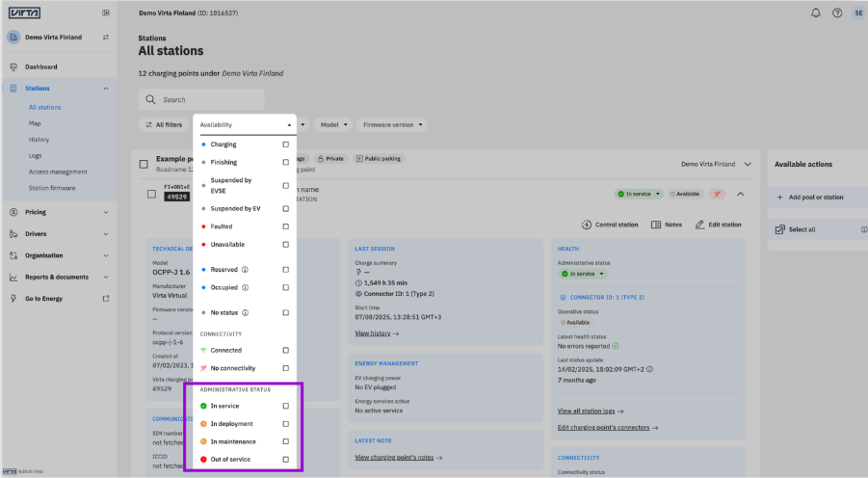Image resolution: width=868 pixels, height=478 pixels.
Task: Click info icon next to Occupied
Action: tap(245, 287)
